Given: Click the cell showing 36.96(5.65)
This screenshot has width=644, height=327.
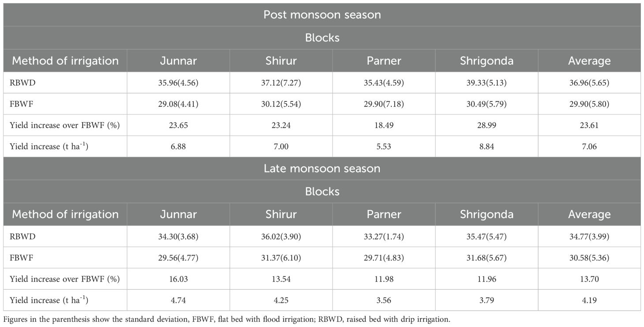Looking at the screenshot, I should (589, 83).
